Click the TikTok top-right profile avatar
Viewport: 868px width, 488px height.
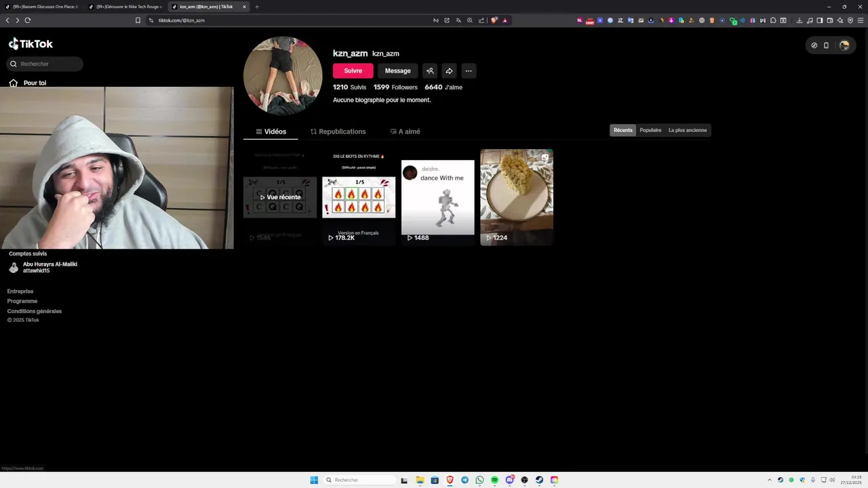click(844, 45)
